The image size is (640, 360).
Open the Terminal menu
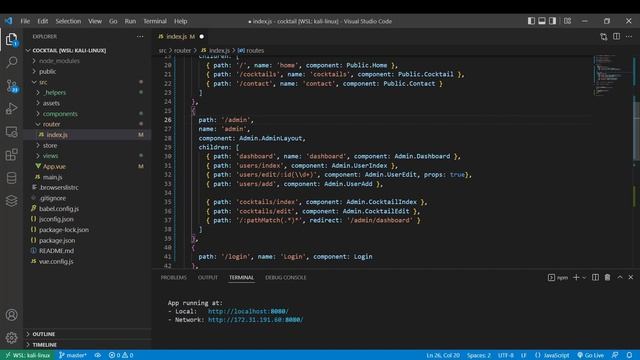coord(155,21)
